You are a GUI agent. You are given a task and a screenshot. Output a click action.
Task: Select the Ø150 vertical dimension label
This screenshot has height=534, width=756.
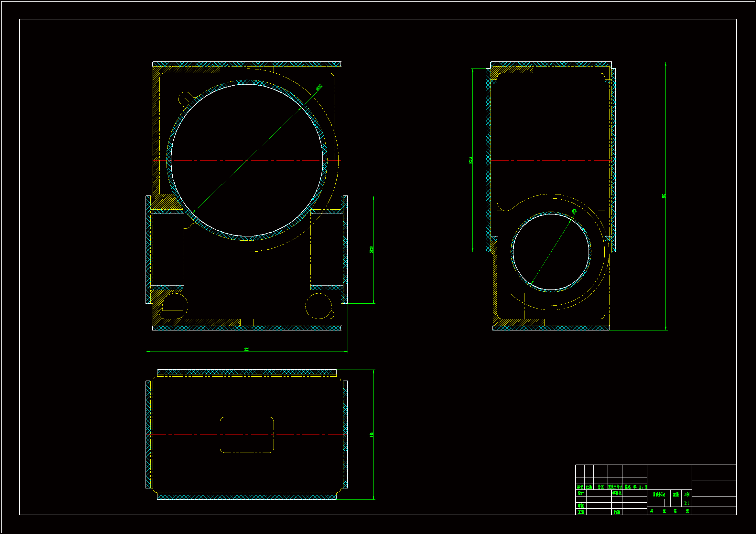pyautogui.click(x=372, y=250)
